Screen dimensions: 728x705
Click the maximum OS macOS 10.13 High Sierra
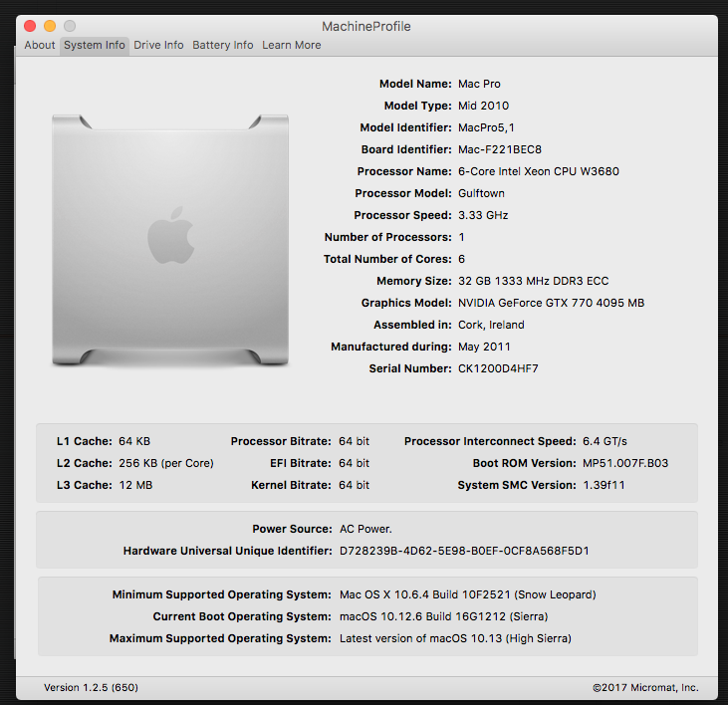[x=455, y=638]
